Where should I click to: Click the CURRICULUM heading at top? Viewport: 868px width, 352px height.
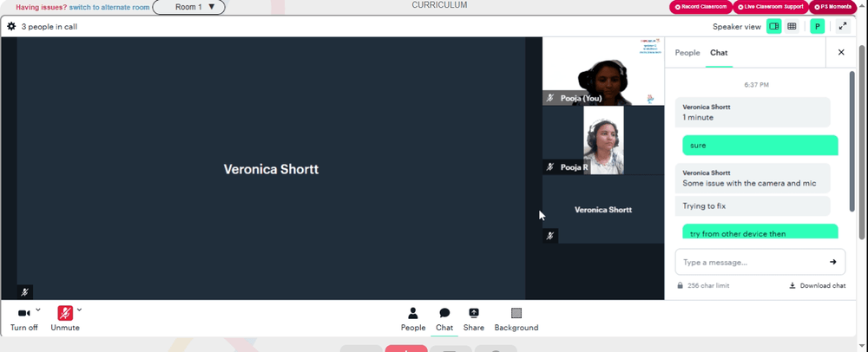439,5
